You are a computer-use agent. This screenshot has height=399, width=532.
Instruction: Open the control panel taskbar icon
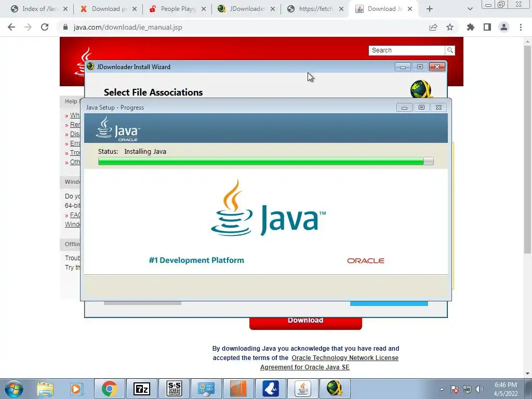[x=206, y=389]
